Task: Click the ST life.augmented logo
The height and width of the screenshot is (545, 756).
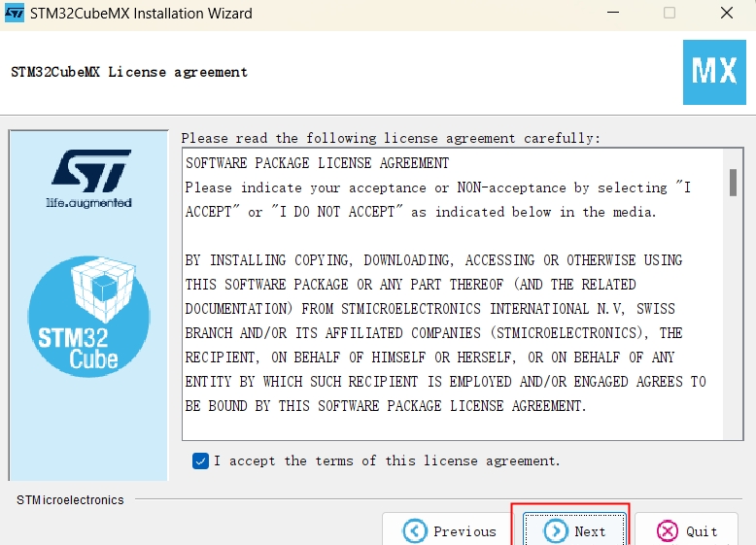Action: click(89, 179)
